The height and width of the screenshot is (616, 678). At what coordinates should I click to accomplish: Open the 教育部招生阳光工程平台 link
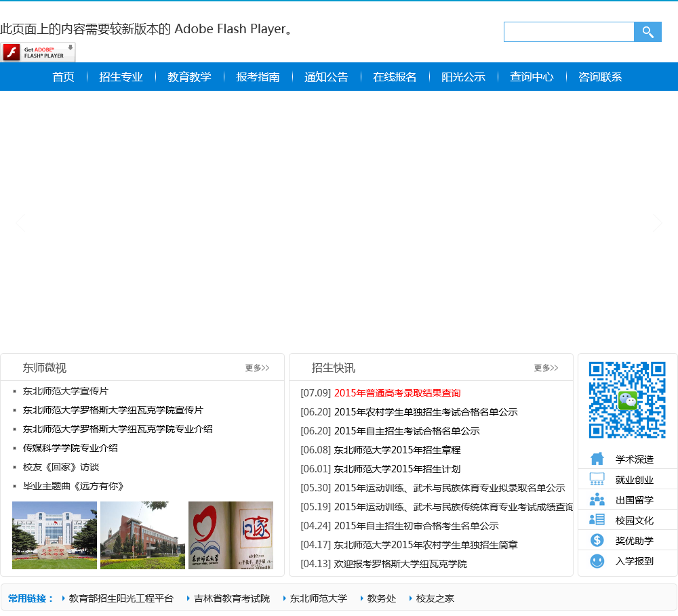tap(121, 598)
